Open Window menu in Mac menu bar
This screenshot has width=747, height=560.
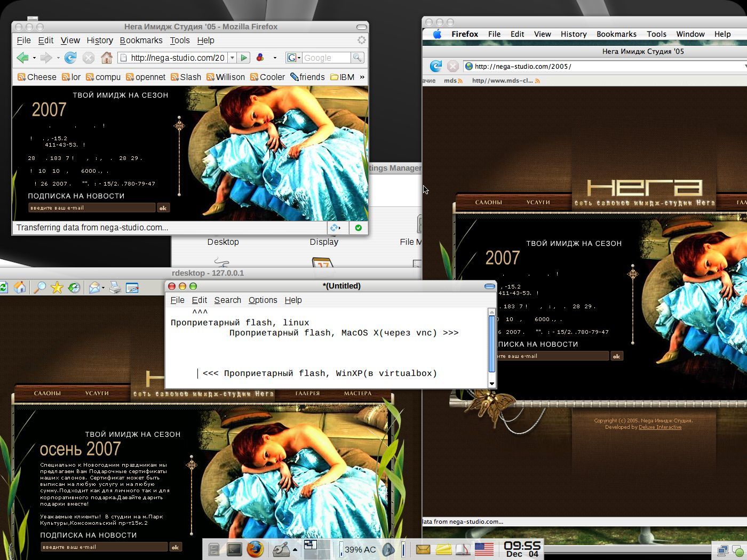690,34
